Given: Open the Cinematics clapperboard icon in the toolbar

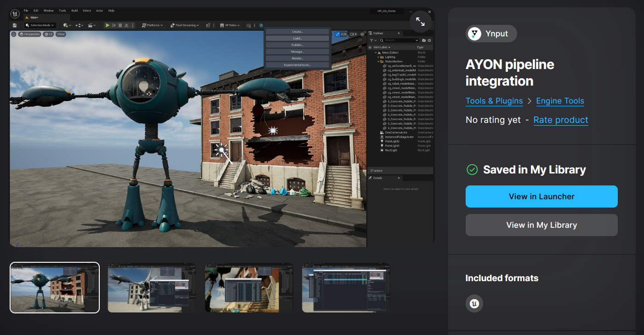Looking at the screenshot, I should 92,25.
